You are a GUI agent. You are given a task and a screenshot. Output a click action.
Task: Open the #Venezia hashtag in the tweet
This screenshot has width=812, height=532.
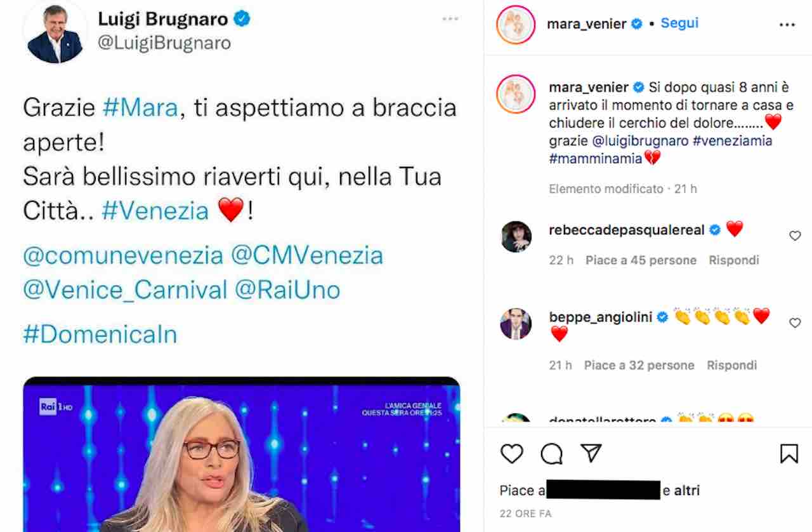155,210
